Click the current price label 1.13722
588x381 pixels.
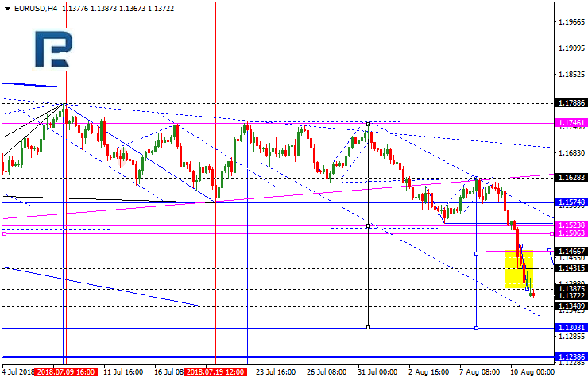pos(571,296)
